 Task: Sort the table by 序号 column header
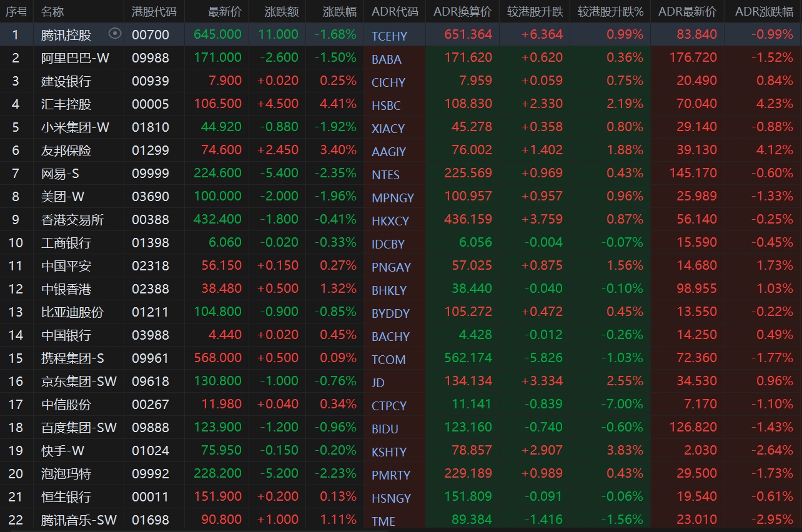click(16, 11)
